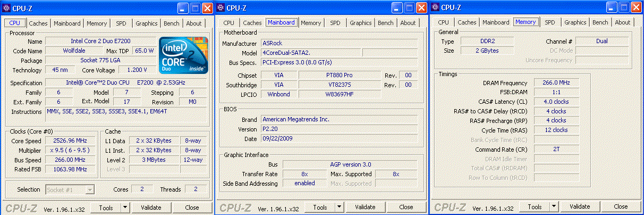Click the 3 MBytes Level 2 cache value

coord(154,160)
